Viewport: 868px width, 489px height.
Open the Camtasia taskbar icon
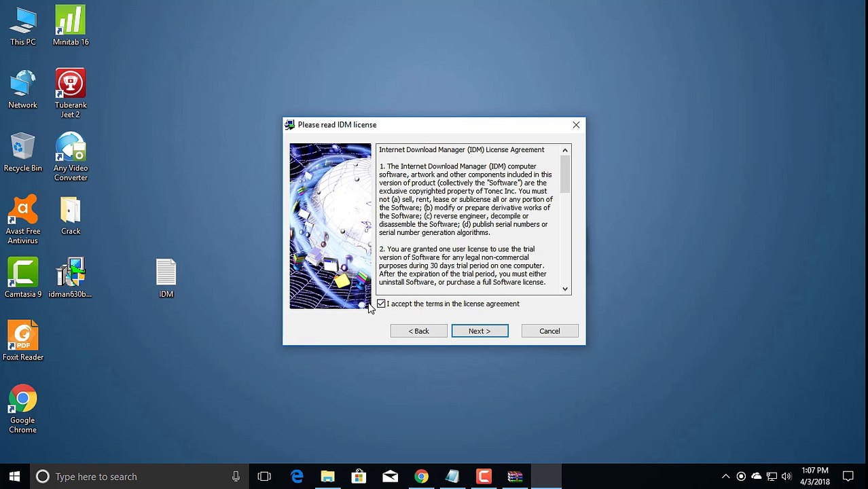pyautogui.click(x=484, y=476)
